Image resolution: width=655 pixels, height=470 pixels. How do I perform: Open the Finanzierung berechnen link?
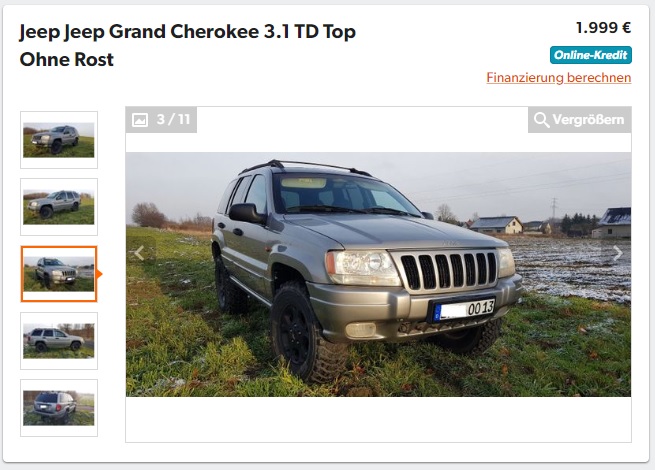click(x=559, y=78)
